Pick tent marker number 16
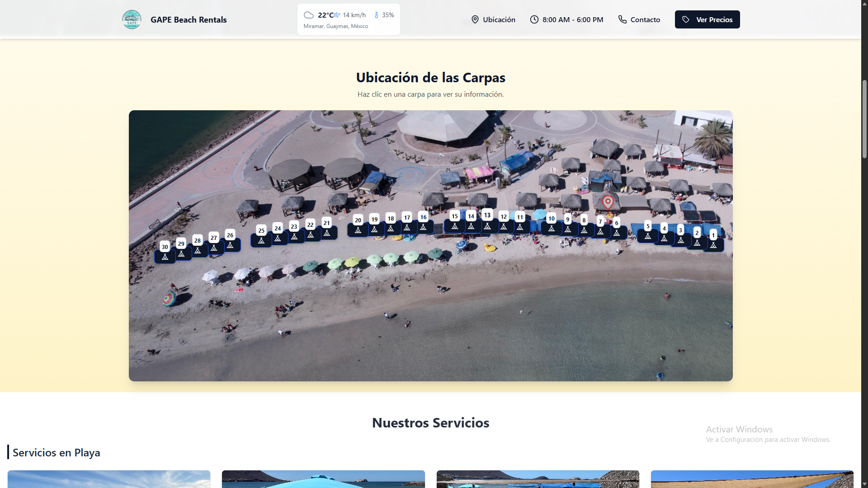 coord(423,226)
